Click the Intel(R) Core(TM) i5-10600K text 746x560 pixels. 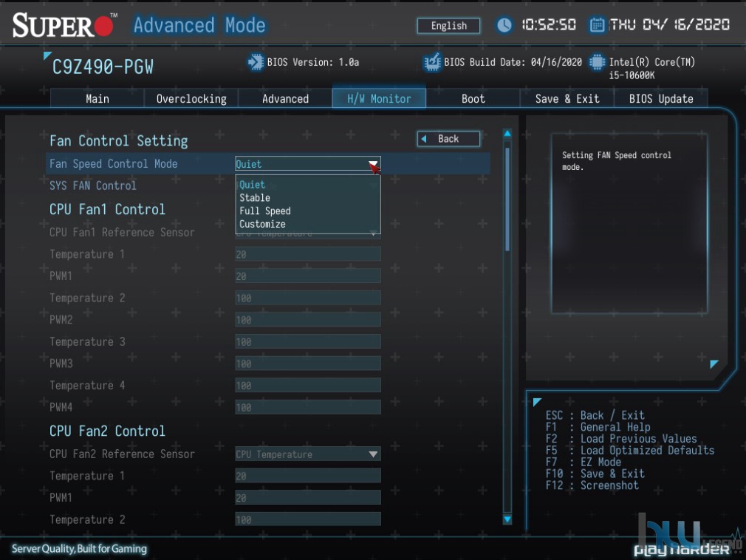coord(652,69)
